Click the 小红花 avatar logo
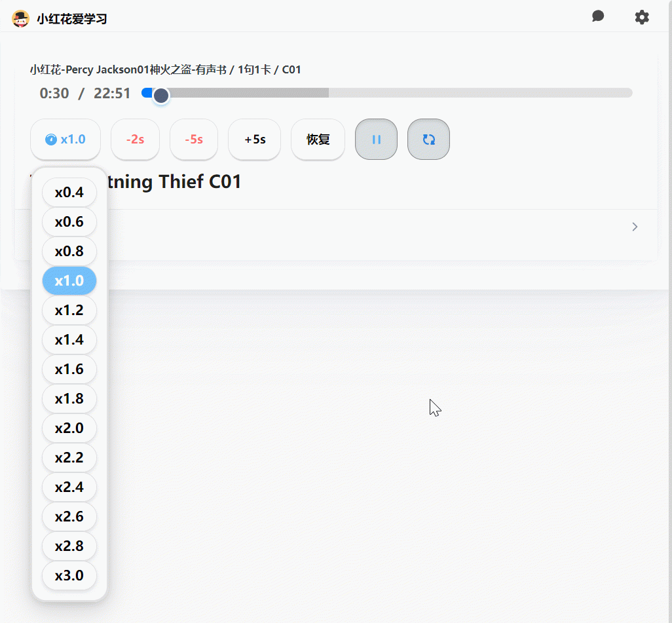This screenshot has width=672, height=623. pos(21,18)
